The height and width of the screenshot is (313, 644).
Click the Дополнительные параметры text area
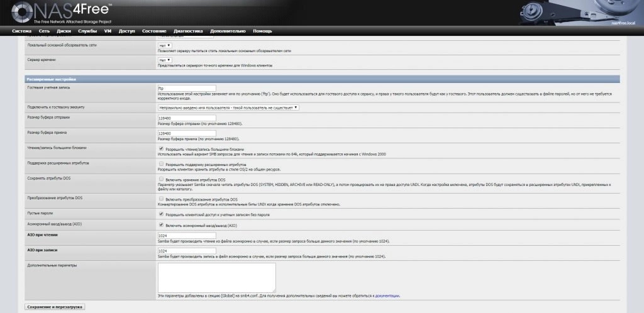(x=216, y=277)
